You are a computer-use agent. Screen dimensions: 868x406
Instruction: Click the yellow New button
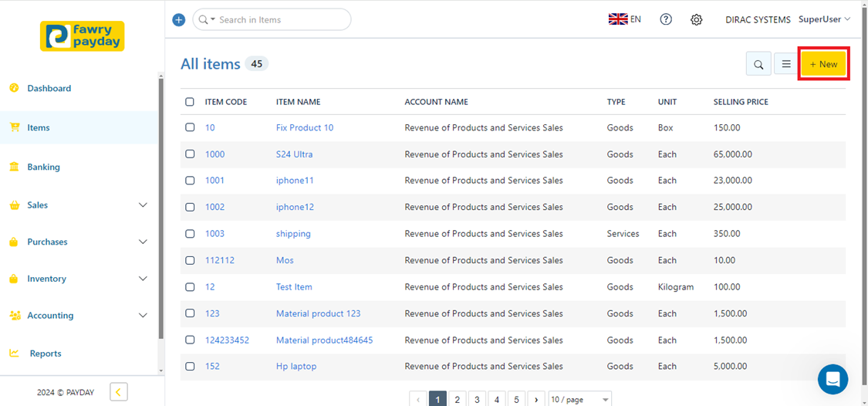(x=823, y=64)
